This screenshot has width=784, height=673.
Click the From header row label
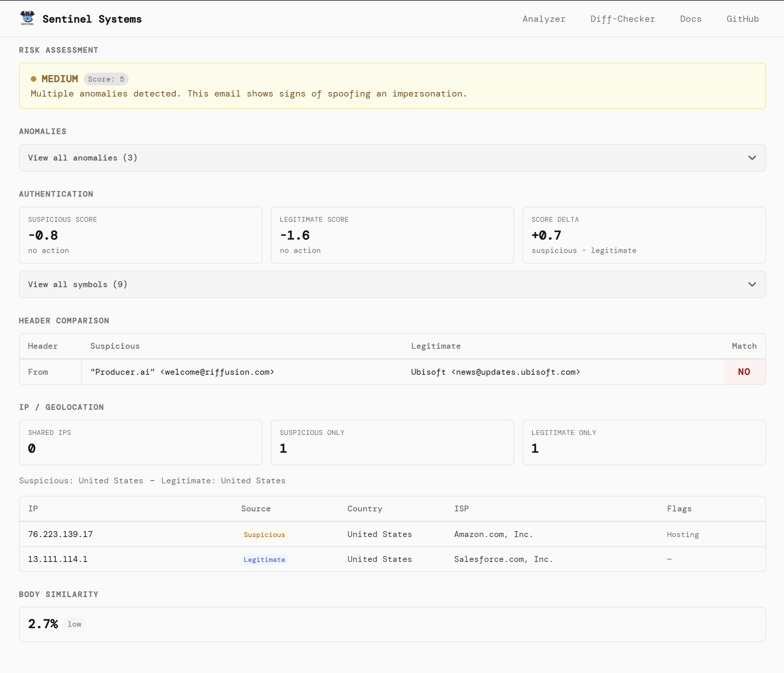(x=38, y=372)
